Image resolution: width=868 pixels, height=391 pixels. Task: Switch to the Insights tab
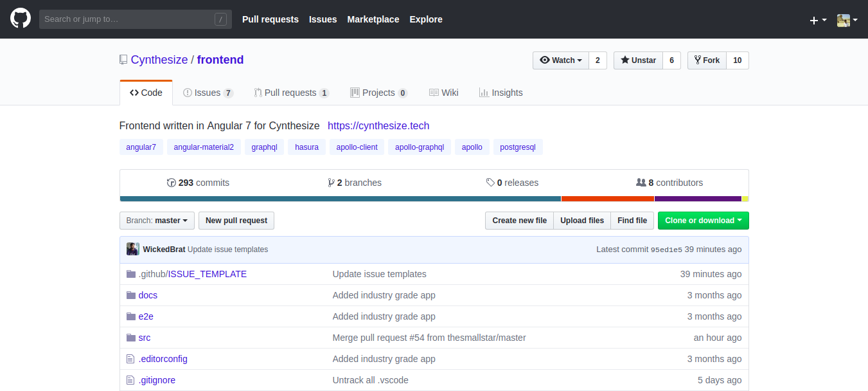[x=501, y=93]
